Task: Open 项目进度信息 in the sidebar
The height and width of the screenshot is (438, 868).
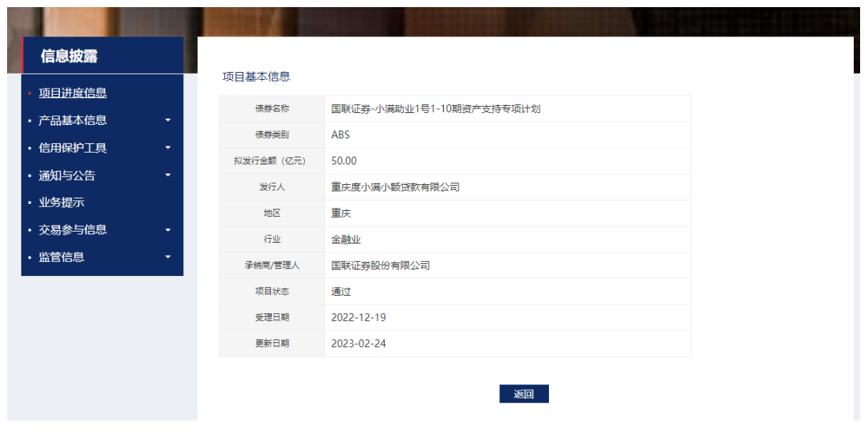Action: (x=73, y=93)
